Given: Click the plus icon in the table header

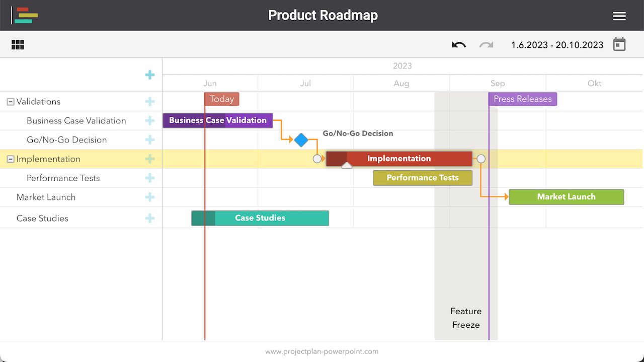Looking at the screenshot, I should click(149, 74).
